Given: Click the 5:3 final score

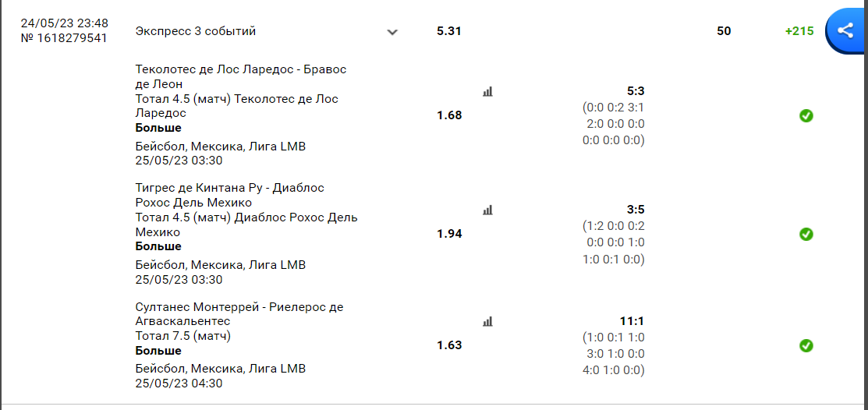Looking at the screenshot, I should 636,91.
